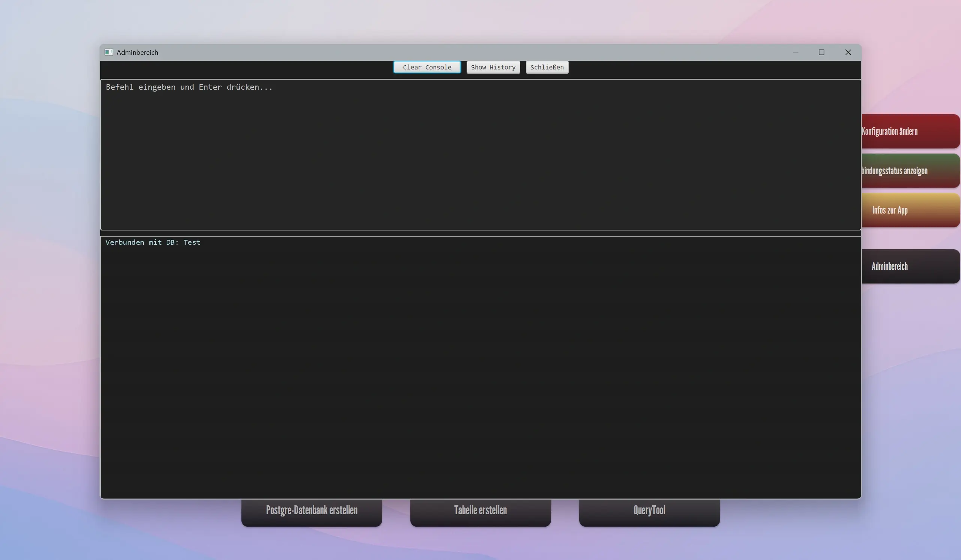The image size is (961, 560).
Task: Maximize the Adminbereich window
Action: pos(821,52)
